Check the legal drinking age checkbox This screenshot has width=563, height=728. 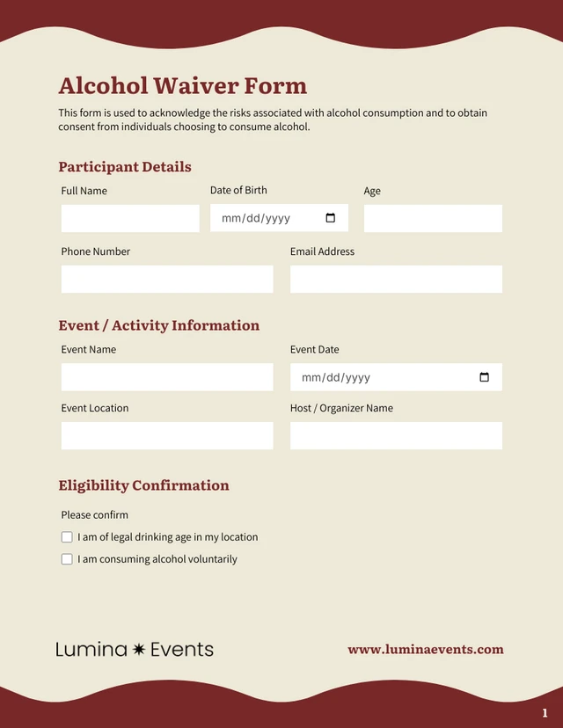point(67,537)
